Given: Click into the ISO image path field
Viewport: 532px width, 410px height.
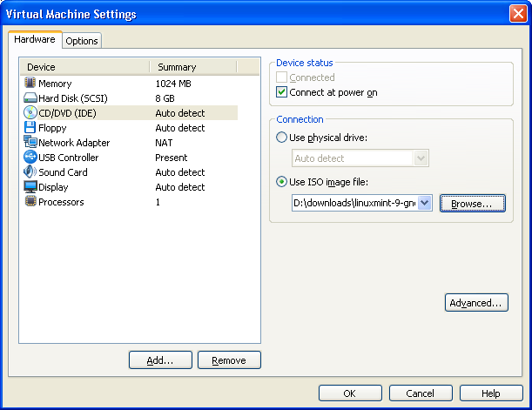Looking at the screenshot, I should [354, 203].
